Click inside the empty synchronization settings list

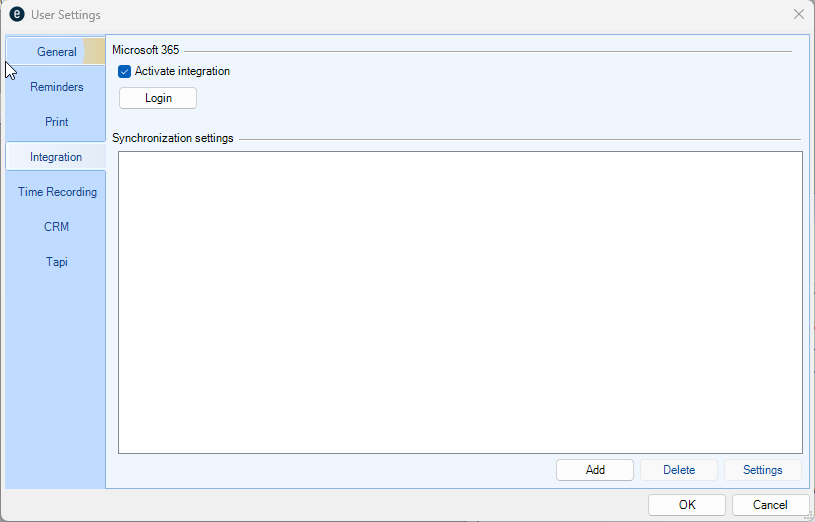pos(460,302)
